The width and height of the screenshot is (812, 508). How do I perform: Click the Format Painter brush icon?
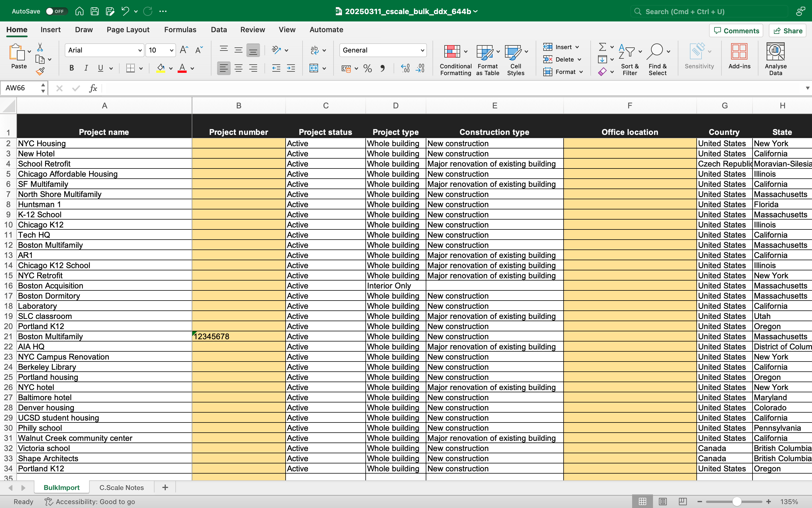[40, 71]
